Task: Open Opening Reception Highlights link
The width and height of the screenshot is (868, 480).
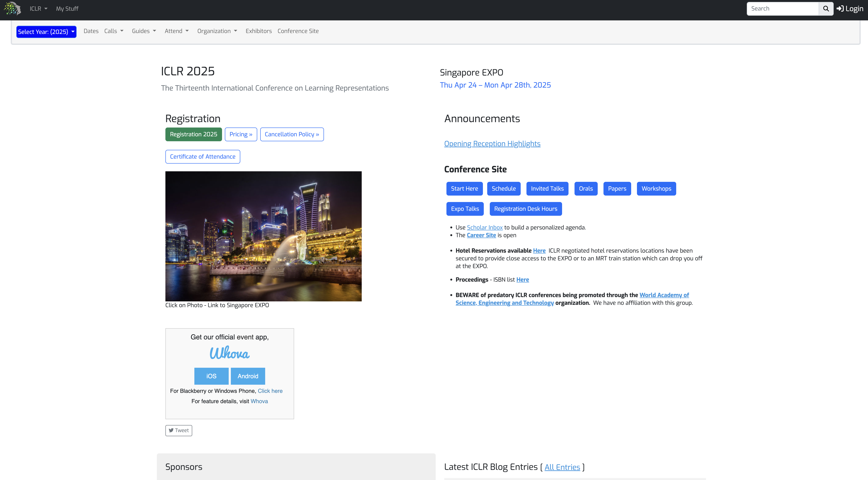Action: click(x=492, y=144)
